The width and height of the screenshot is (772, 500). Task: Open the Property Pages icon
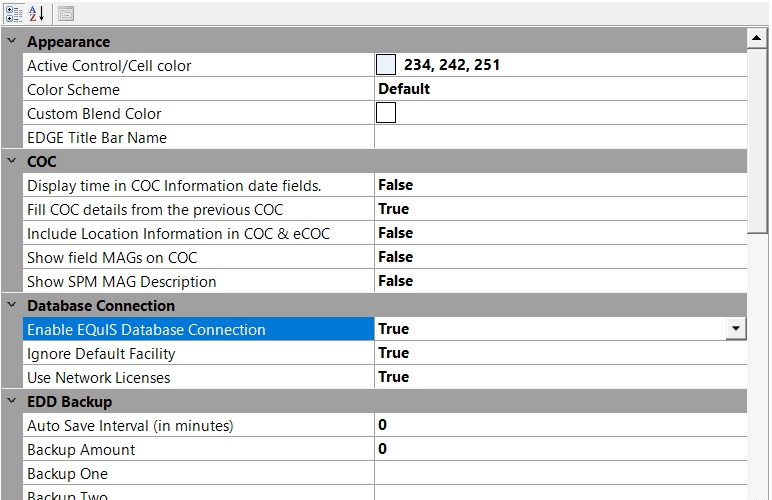tap(66, 14)
